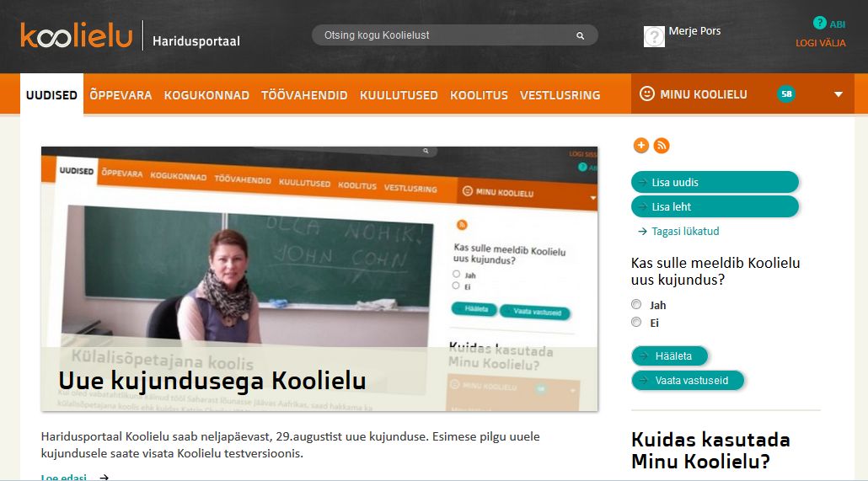The image size is (868, 481).
Task: Open the 58 notifications badge
Action: (x=786, y=94)
